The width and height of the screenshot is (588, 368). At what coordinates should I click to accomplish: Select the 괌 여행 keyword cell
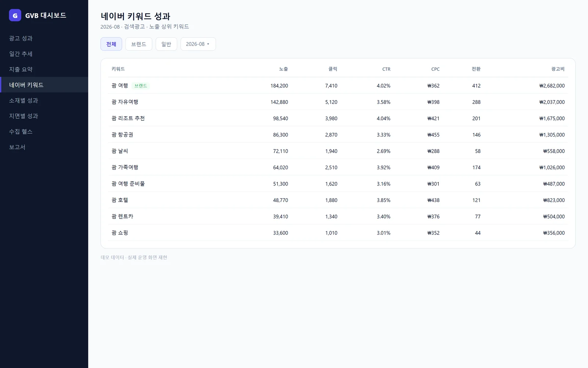(120, 86)
